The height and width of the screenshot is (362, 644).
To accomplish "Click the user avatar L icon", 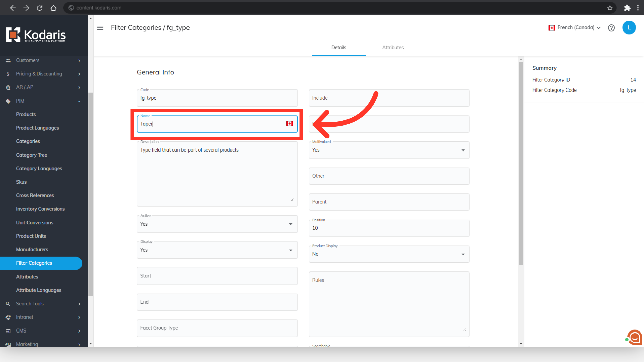I will [x=629, y=28].
